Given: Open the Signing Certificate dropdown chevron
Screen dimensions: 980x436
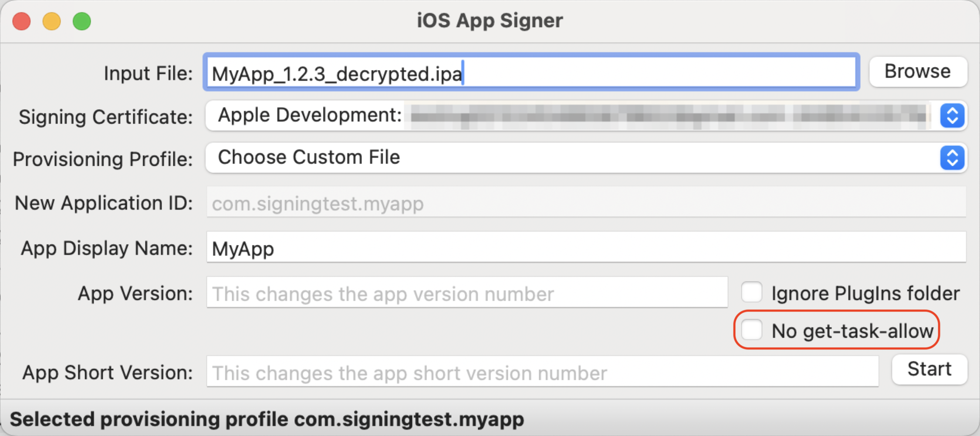Looking at the screenshot, I should pos(952,116).
